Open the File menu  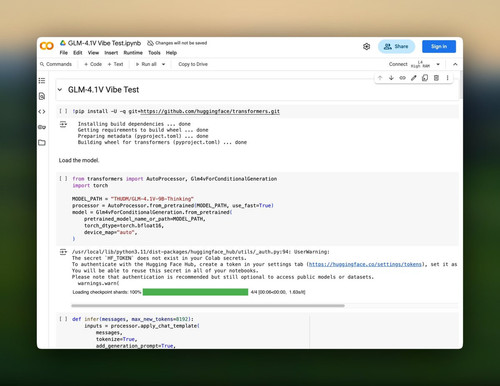[64, 53]
